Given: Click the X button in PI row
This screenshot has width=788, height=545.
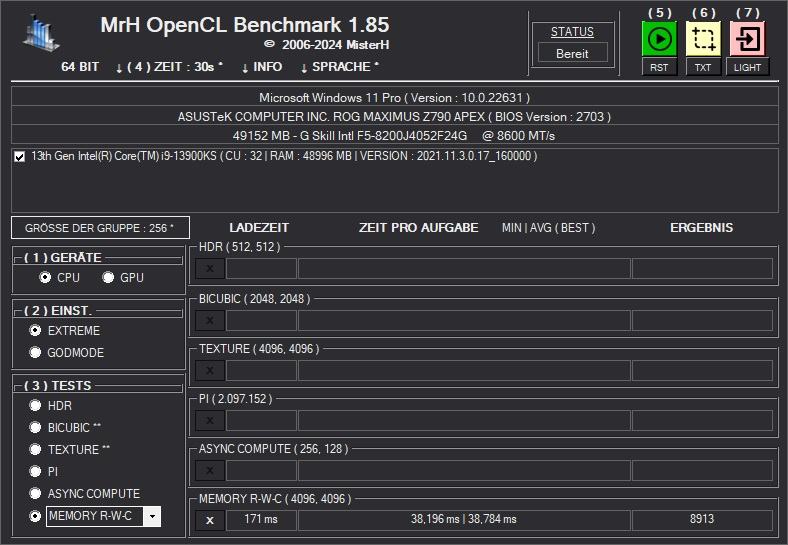Looking at the screenshot, I should tap(210, 420).
